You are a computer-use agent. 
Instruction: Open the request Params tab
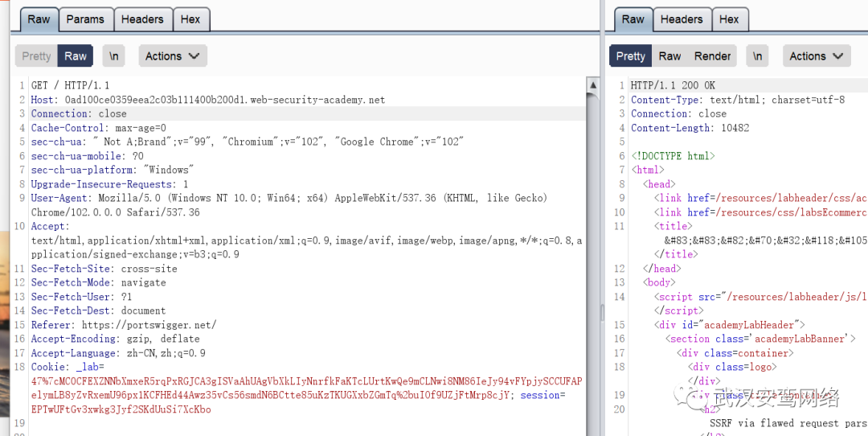85,19
